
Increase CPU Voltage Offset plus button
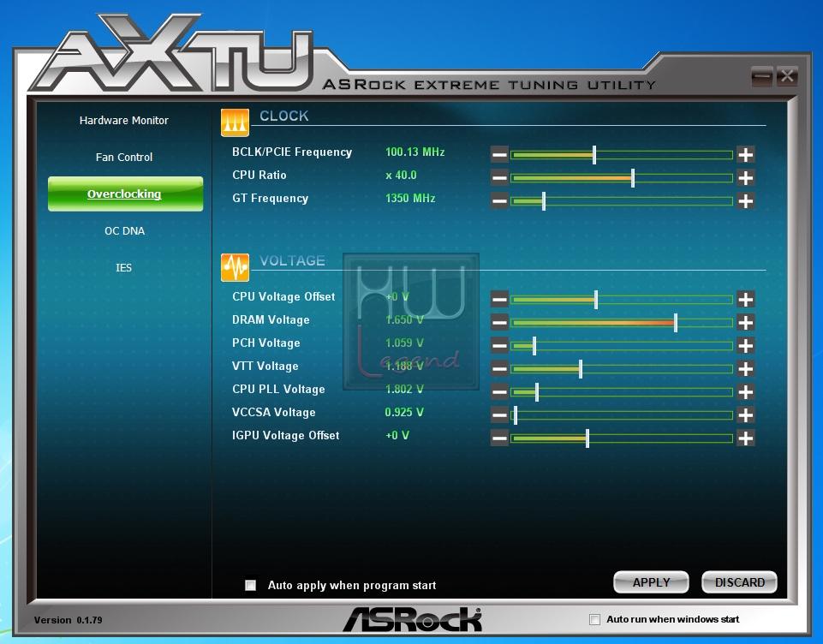745,300
